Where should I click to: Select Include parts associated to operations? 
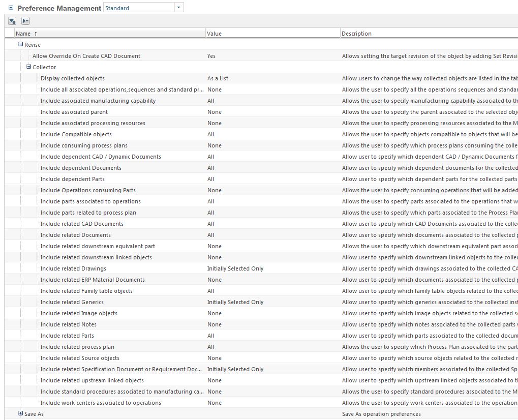point(90,201)
